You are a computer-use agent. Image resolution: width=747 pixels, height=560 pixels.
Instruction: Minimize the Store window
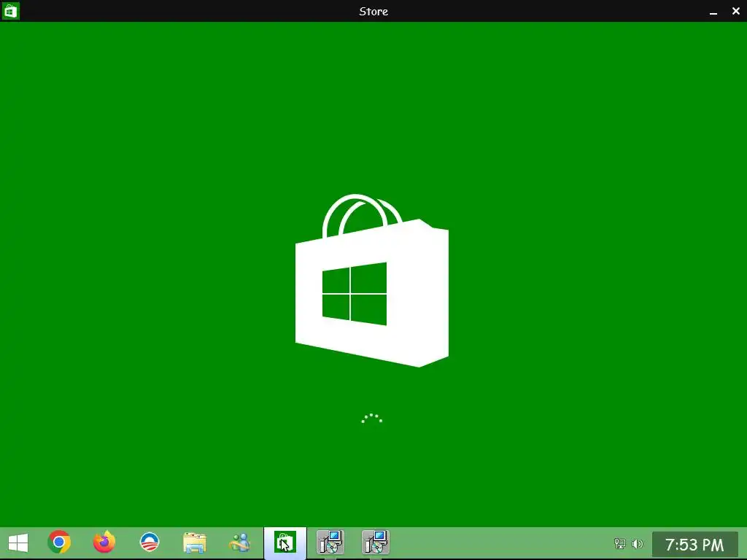pos(713,12)
